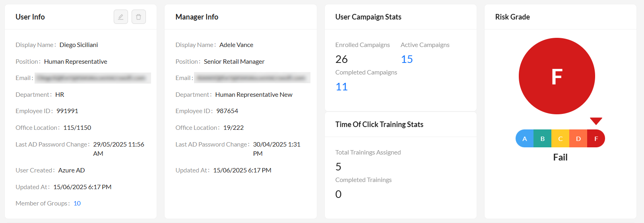This screenshot has height=223, width=644.
Task: Click user display name Diego Siciliani
Action: click(x=79, y=45)
